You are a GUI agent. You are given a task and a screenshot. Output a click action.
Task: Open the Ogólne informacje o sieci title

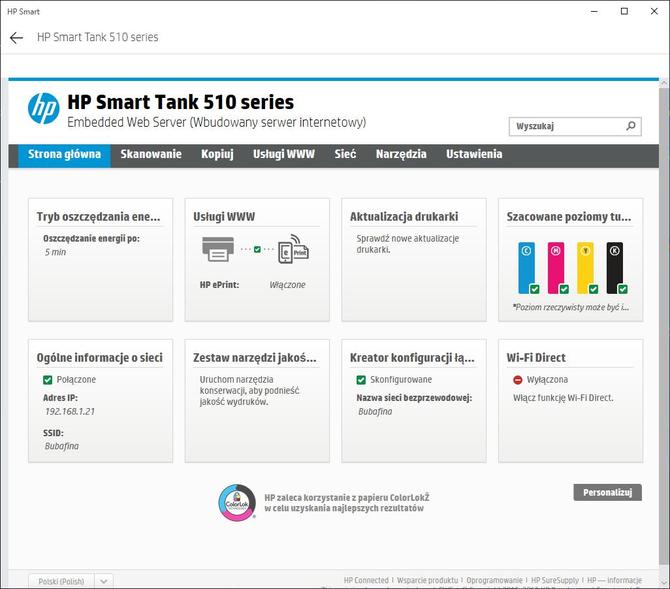pyautogui.click(x=100, y=358)
